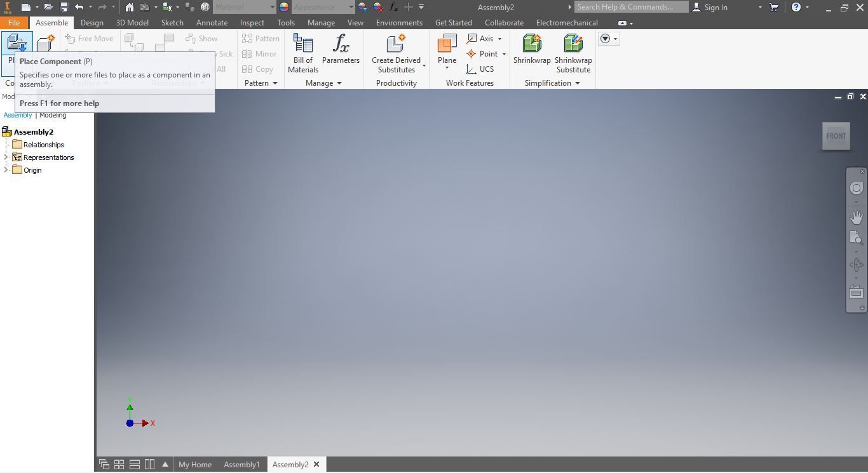Image resolution: width=868 pixels, height=473 pixels.
Task: Click the FRONT face of the ViewCube
Action: click(x=836, y=136)
